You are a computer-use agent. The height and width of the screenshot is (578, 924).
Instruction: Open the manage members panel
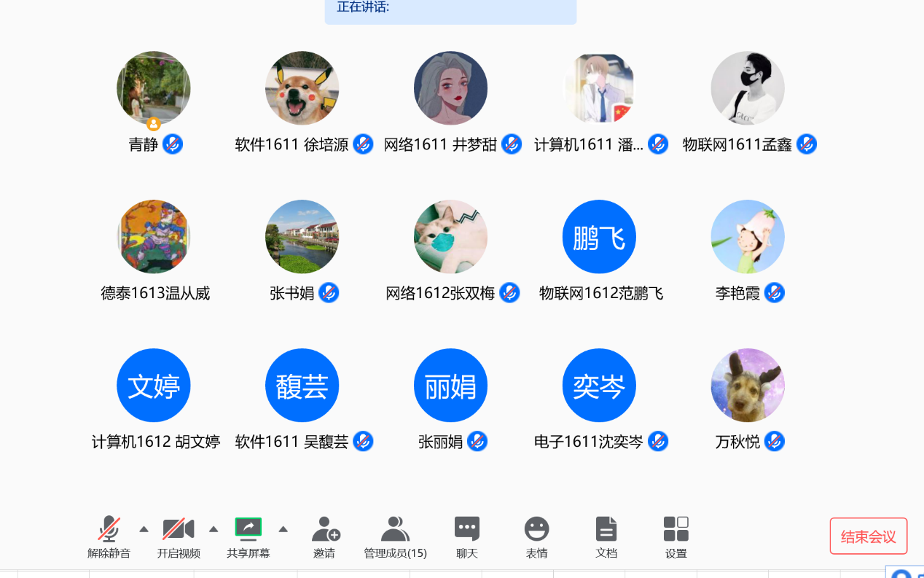point(395,529)
